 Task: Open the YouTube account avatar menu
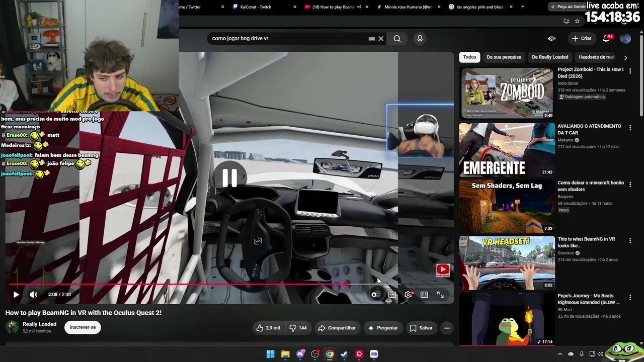(625, 38)
